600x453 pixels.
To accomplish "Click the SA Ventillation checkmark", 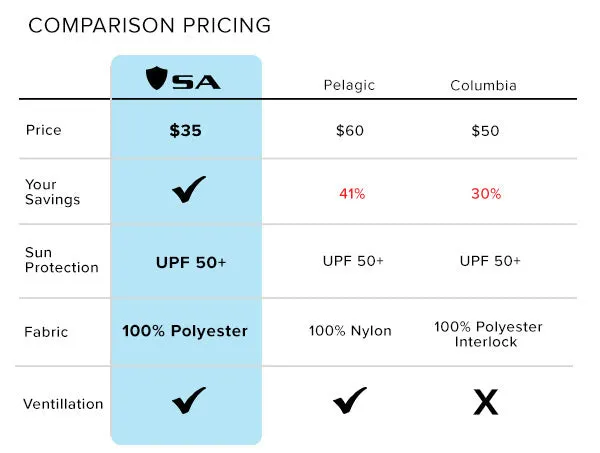I will 189,400.
